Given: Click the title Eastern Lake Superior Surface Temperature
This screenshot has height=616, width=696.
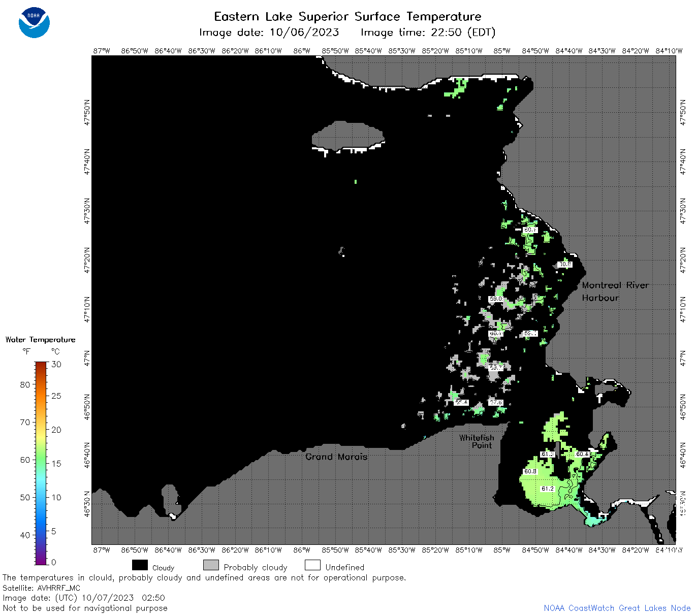Looking at the screenshot, I should pyautogui.click(x=347, y=17).
